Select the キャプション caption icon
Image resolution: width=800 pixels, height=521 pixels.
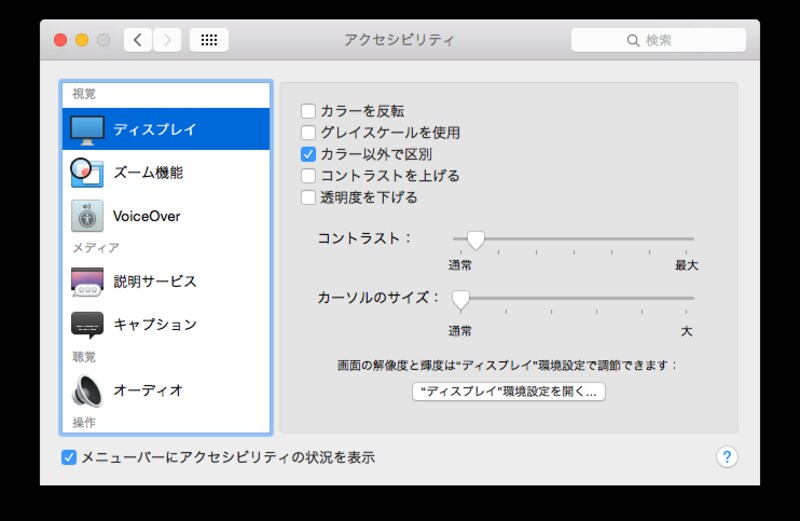point(87,325)
